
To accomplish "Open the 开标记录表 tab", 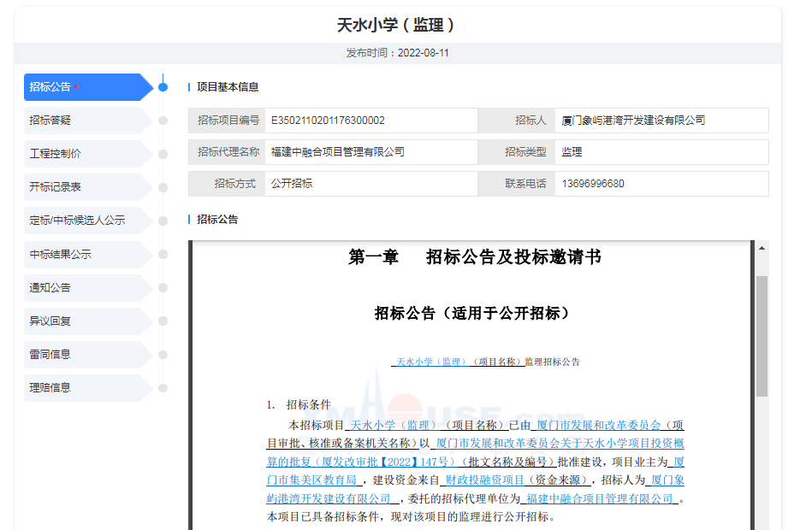I will point(84,187).
